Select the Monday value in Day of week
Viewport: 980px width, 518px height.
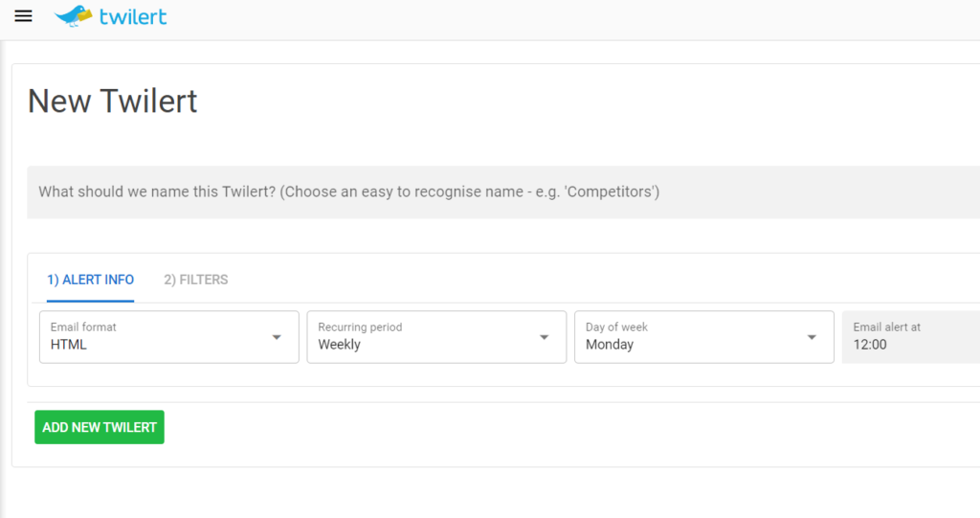coord(610,345)
